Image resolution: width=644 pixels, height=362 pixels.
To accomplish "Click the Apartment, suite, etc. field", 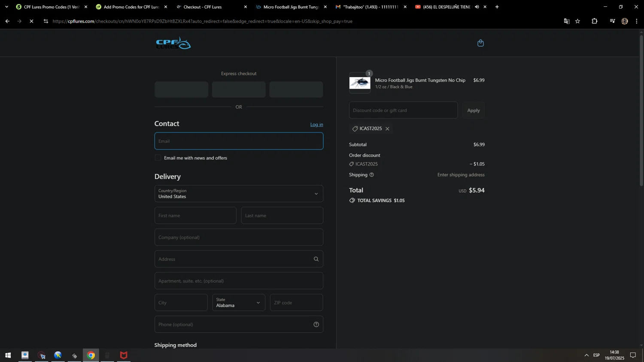I will click(239, 281).
